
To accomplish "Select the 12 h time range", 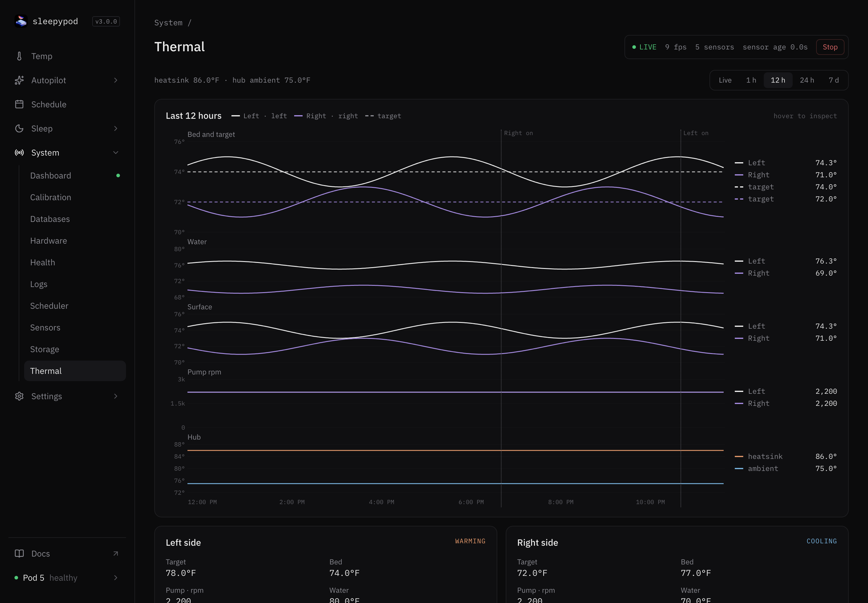I will click(778, 80).
